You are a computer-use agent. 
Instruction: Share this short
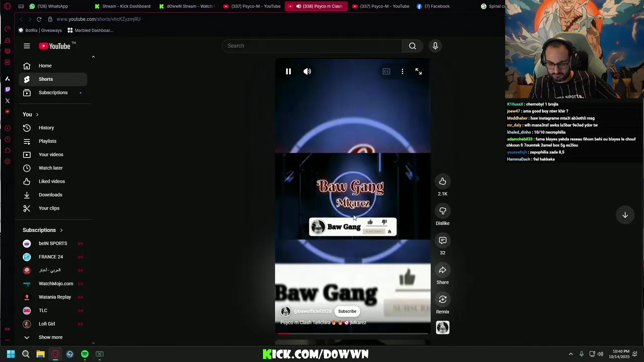(443, 270)
